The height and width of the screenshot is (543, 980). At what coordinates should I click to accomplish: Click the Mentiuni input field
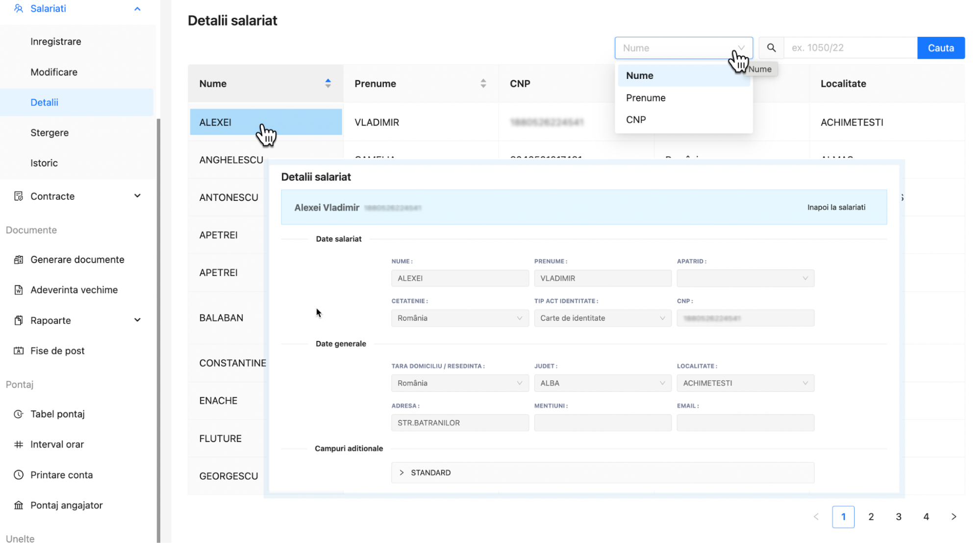click(x=603, y=423)
